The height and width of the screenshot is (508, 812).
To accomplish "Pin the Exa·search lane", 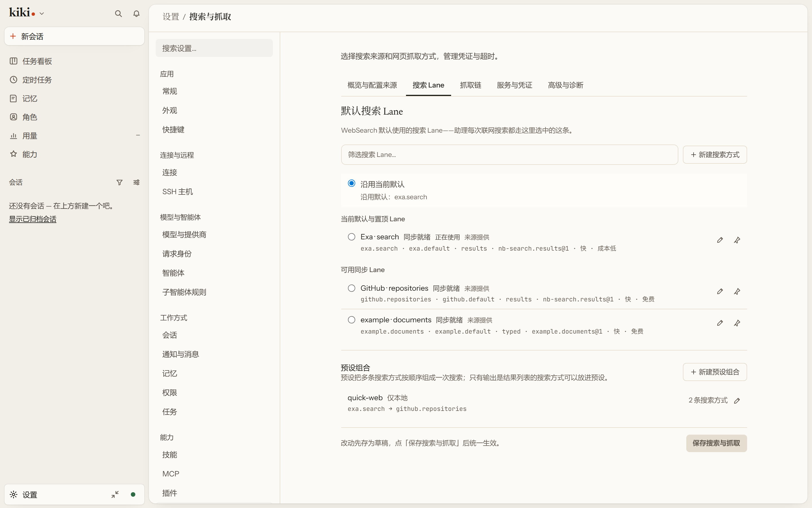I will coord(737,240).
